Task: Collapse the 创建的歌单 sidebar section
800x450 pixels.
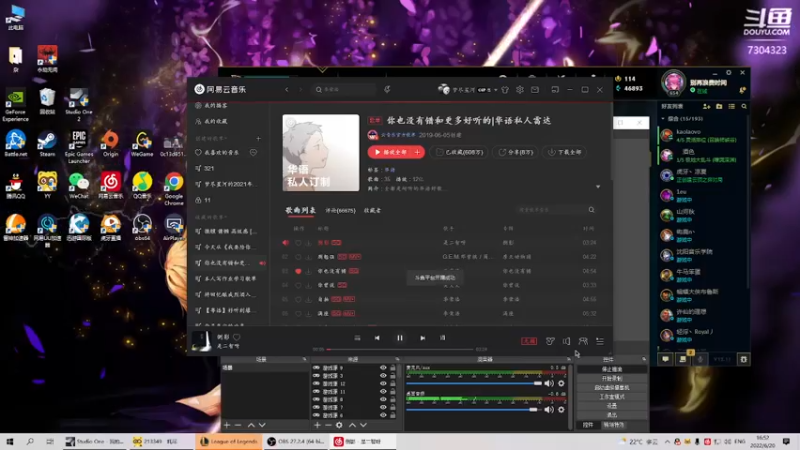Action: point(211,138)
